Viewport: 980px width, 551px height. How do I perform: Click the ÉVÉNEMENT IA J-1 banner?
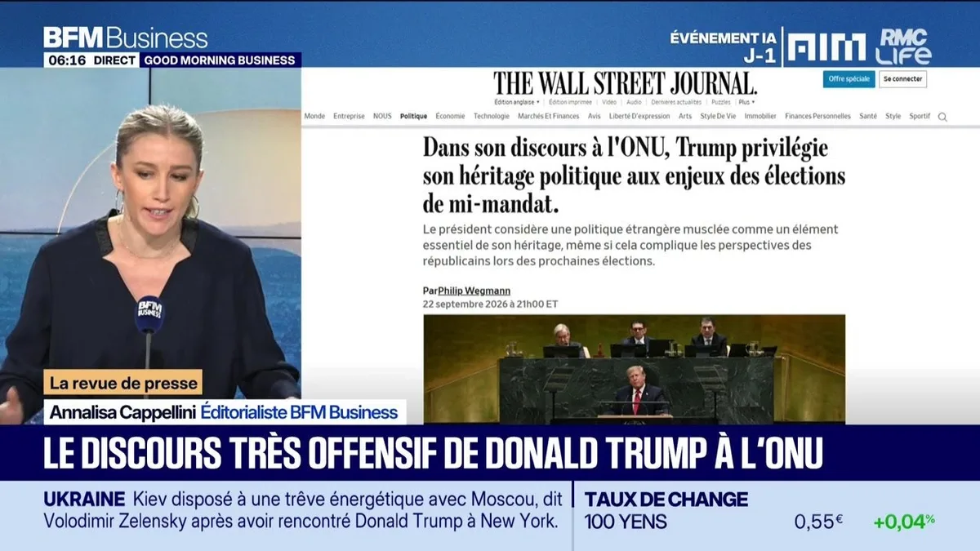[x=723, y=47]
